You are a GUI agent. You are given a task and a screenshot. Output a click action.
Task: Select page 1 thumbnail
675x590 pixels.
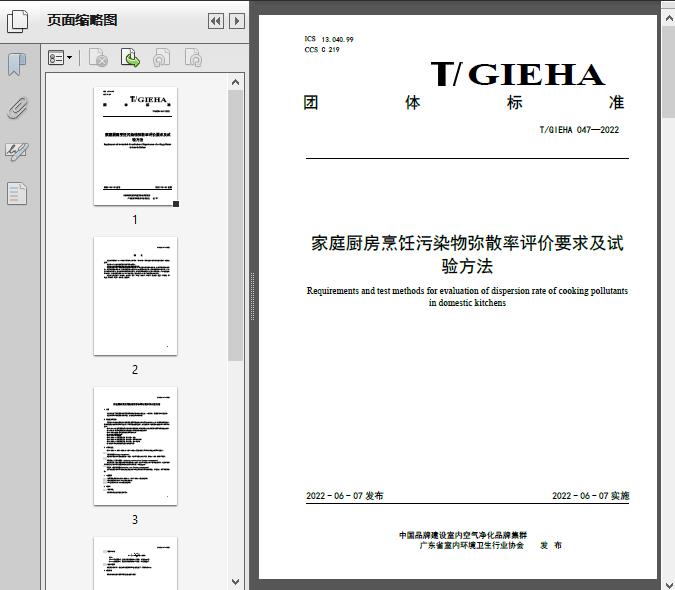click(135, 146)
